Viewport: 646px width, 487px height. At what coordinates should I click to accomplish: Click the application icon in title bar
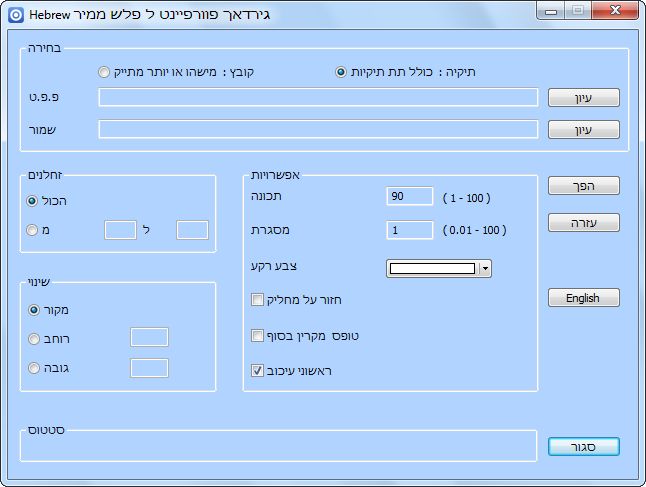[x=16, y=15]
